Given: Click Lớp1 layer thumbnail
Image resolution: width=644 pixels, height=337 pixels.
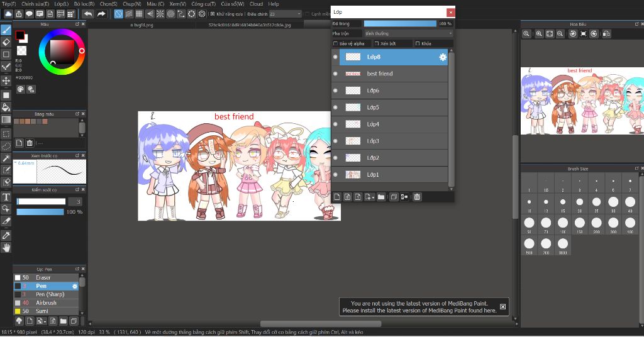Looking at the screenshot, I should coord(353,175).
